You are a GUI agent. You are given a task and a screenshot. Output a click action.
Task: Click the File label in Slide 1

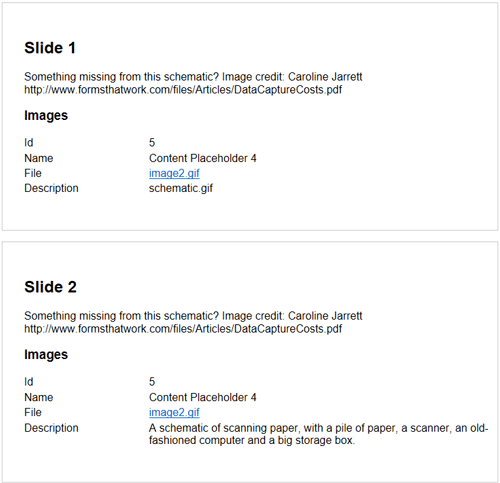[x=33, y=173]
